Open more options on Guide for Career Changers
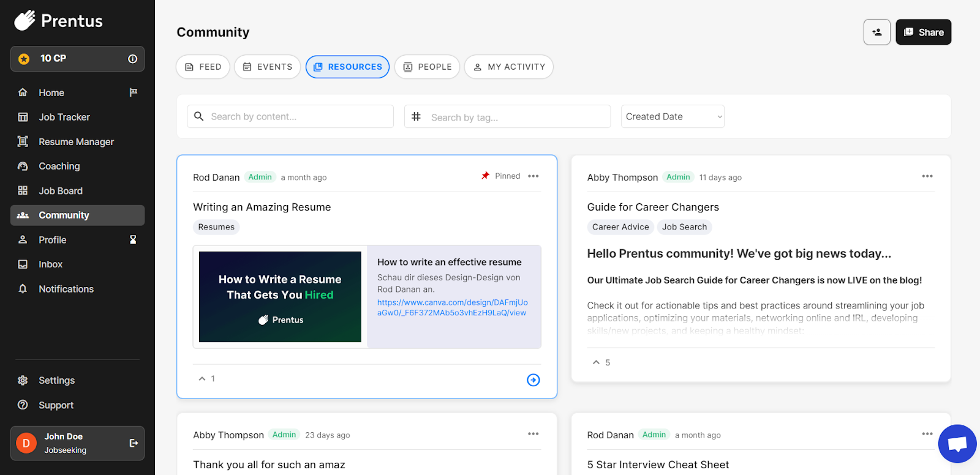Image resolution: width=980 pixels, height=475 pixels. click(x=927, y=176)
